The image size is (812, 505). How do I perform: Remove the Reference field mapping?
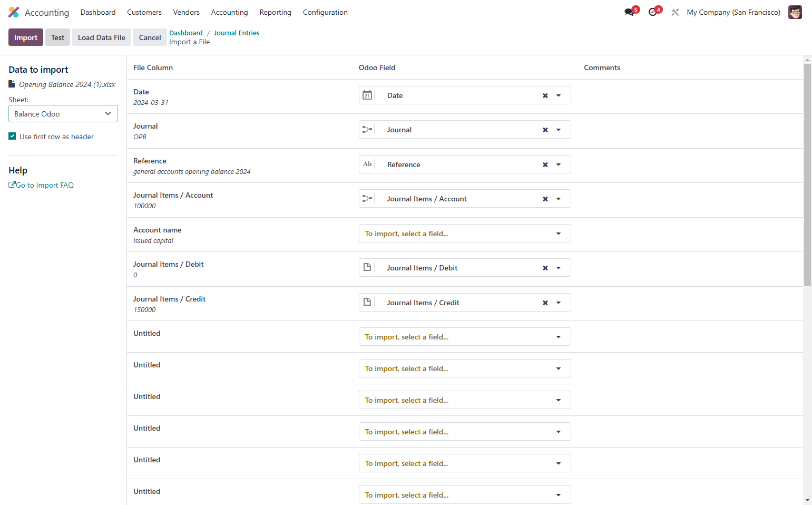pos(545,164)
